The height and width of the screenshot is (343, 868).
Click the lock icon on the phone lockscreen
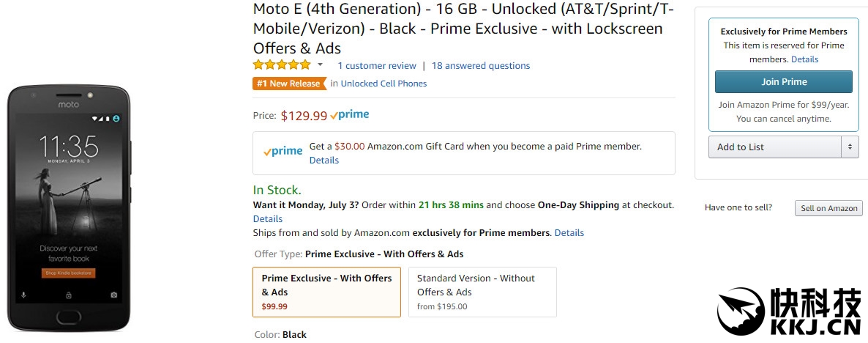pyautogui.click(x=68, y=295)
